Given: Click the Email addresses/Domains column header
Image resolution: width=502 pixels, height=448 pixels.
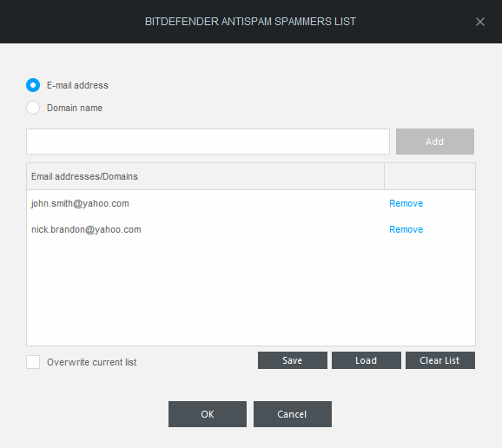Looking at the screenshot, I should pos(205,176).
